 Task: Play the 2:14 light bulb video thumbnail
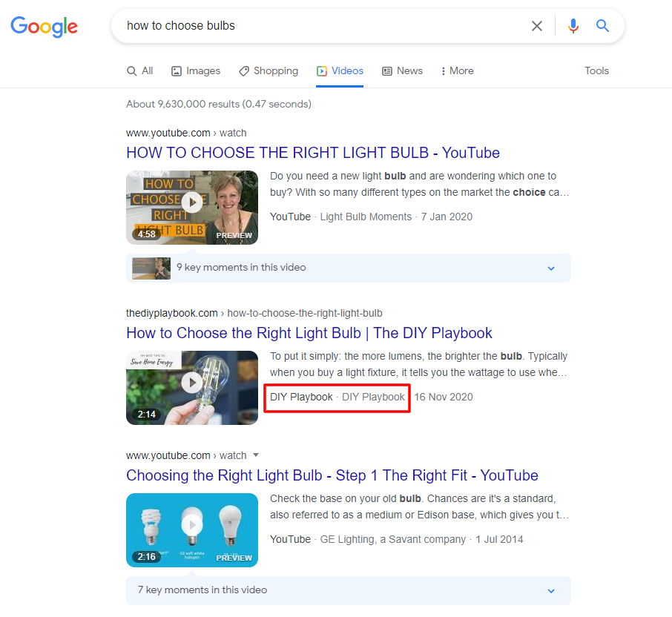coord(192,388)
